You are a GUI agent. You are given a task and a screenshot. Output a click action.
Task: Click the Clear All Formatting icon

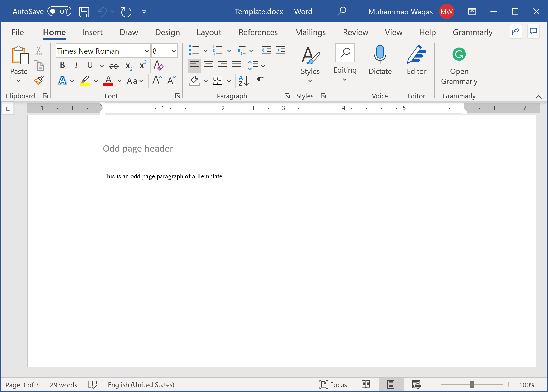pos(158,66)
